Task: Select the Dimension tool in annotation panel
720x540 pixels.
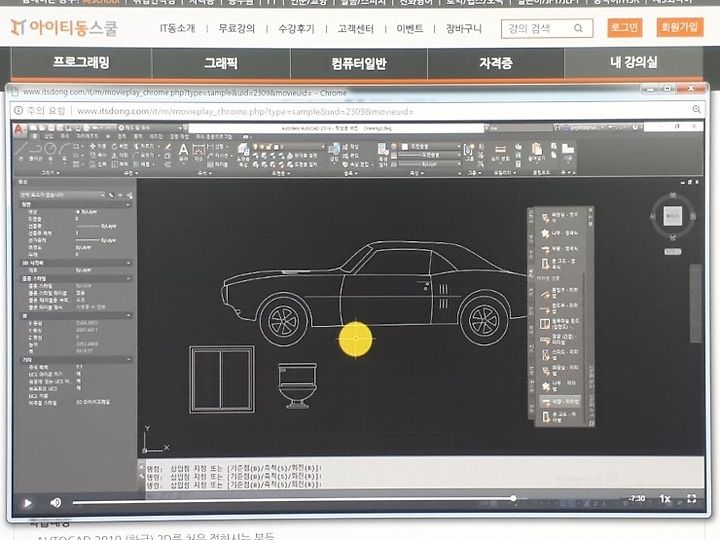Action: coord(198,151)
